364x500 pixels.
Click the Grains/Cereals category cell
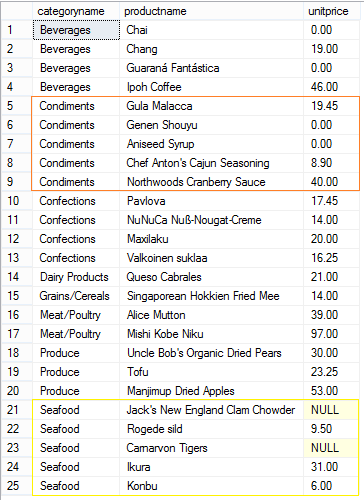(x=76, y=296)
